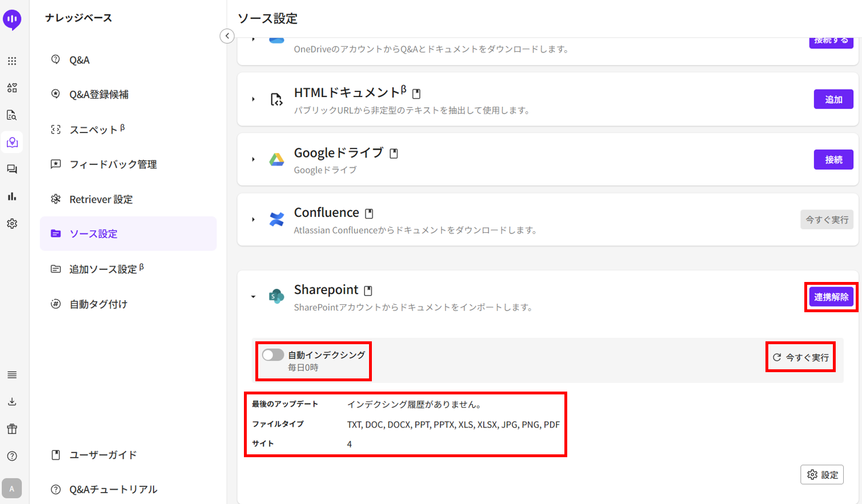Go to 自動タグ付け in sidebar
This screenshot has height=504, width=862.
tap(98, 304)
